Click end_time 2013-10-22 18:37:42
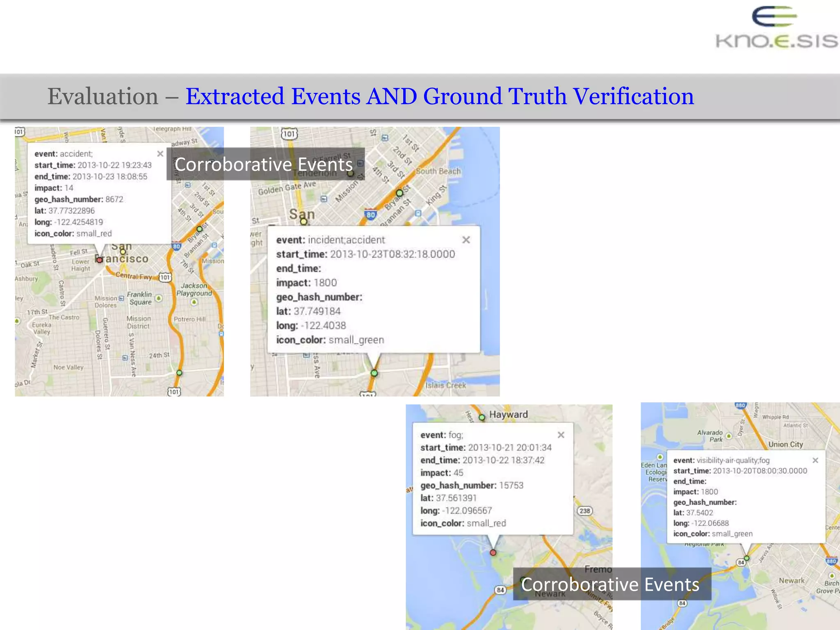 pyautogui.click(x=482, y=460)
